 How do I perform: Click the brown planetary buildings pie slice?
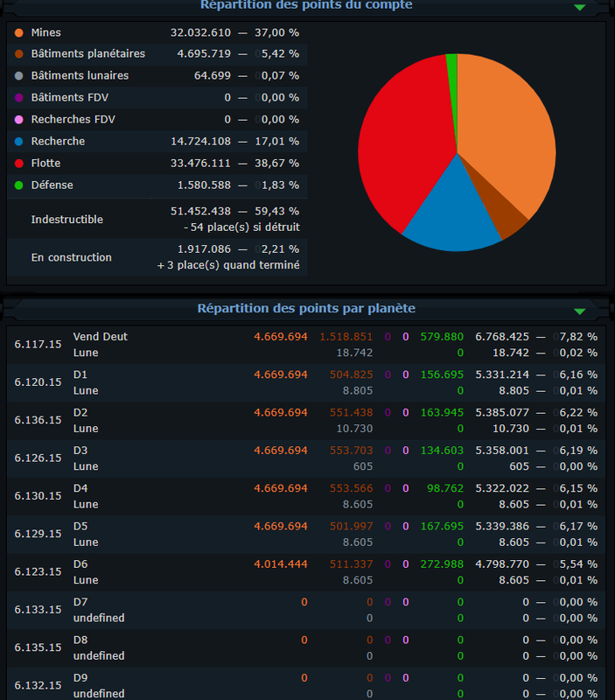click(502, 214)
